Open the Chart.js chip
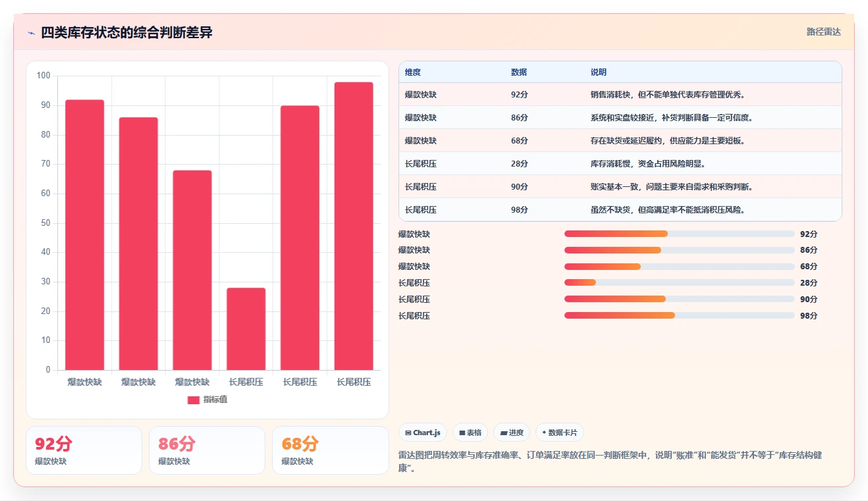This screenshot has width=868, height=501. (x=423, y=433)
